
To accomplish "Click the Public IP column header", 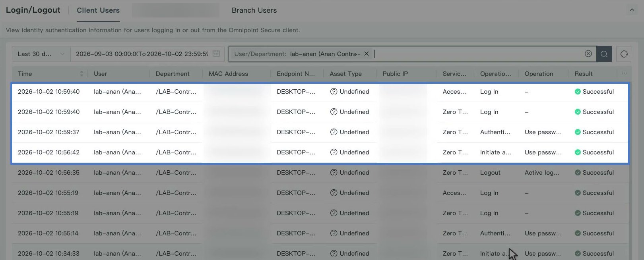I will [x=395, y=74].
